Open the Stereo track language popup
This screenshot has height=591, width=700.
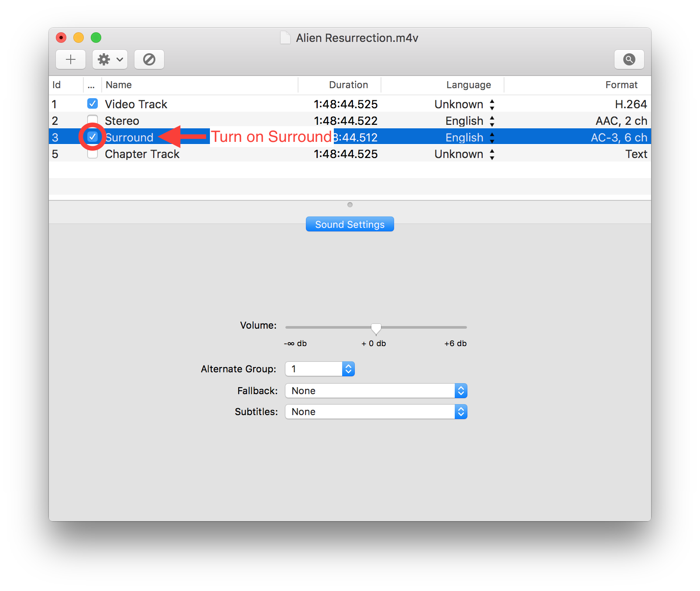(x=492, y=121)
